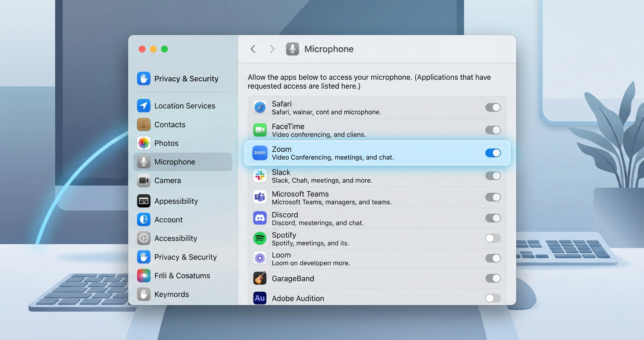
Task: Go back with the left chevron
Action: 253,49
